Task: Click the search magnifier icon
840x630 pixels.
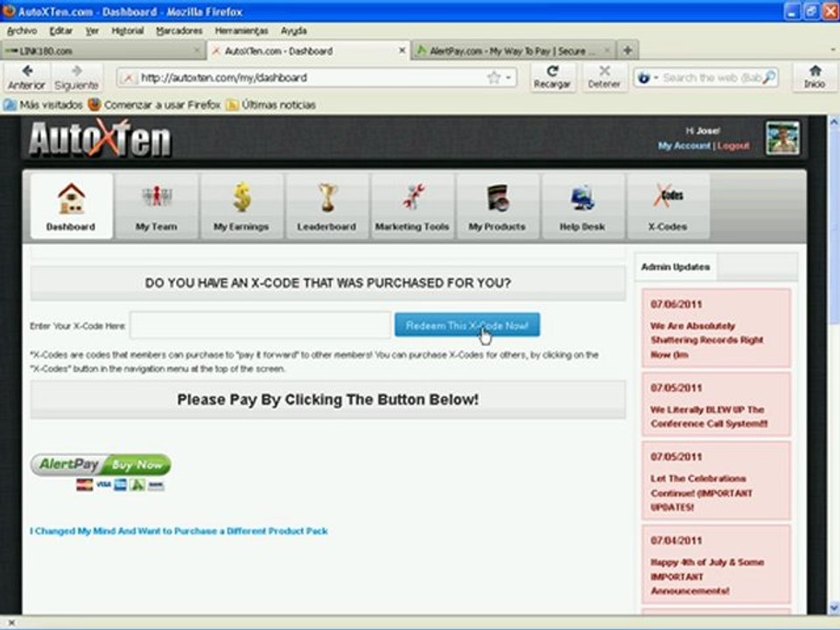Action: (769, 78)
